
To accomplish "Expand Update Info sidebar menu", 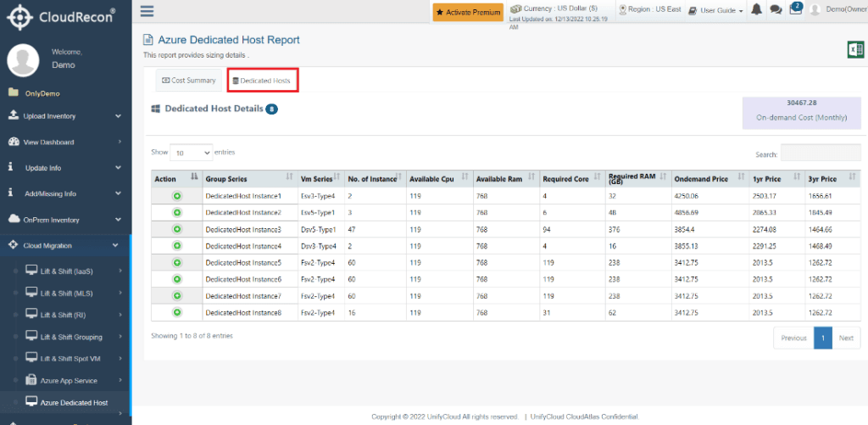I will click(65, 168).
